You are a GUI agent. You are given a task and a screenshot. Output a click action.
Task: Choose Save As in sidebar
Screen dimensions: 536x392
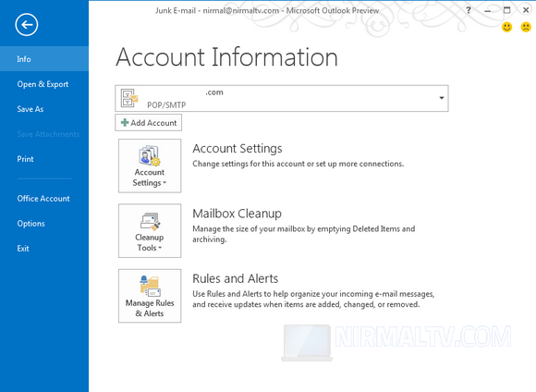pyautogui.click(x=30, y=109)
